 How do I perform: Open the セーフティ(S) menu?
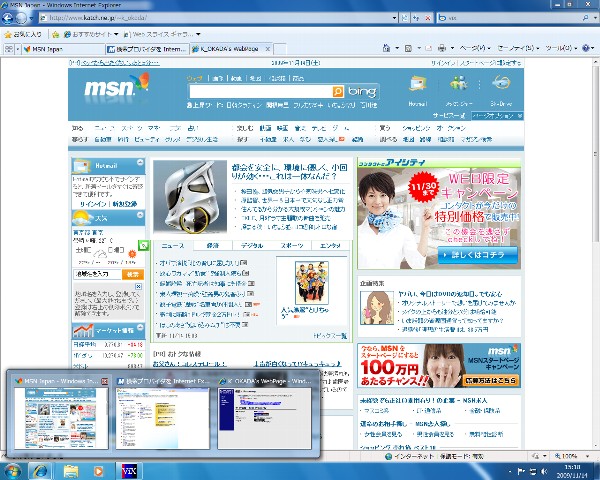click(x=518, y=48)
